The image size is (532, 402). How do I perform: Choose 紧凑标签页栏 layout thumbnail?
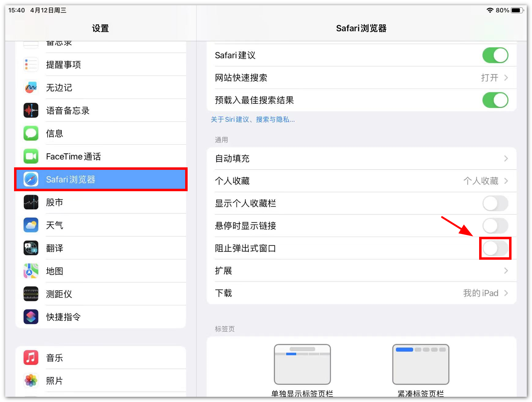pos(421,364)
